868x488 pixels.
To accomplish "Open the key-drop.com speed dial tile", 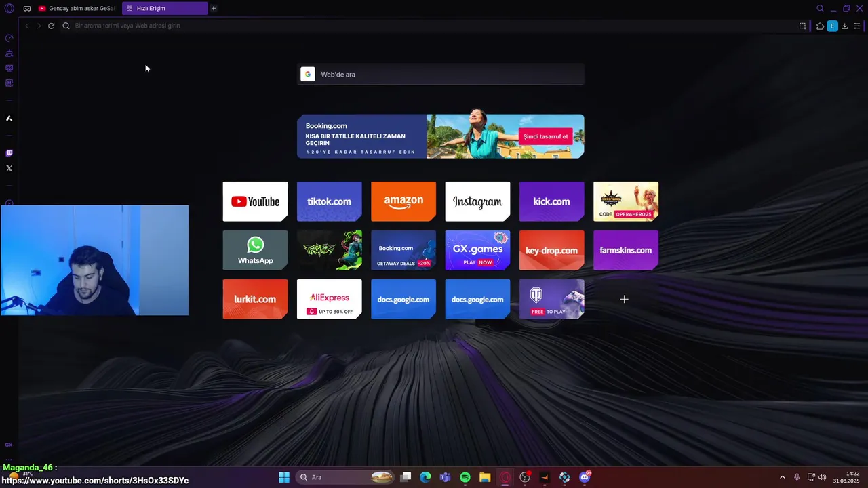I will coord(551,250).
